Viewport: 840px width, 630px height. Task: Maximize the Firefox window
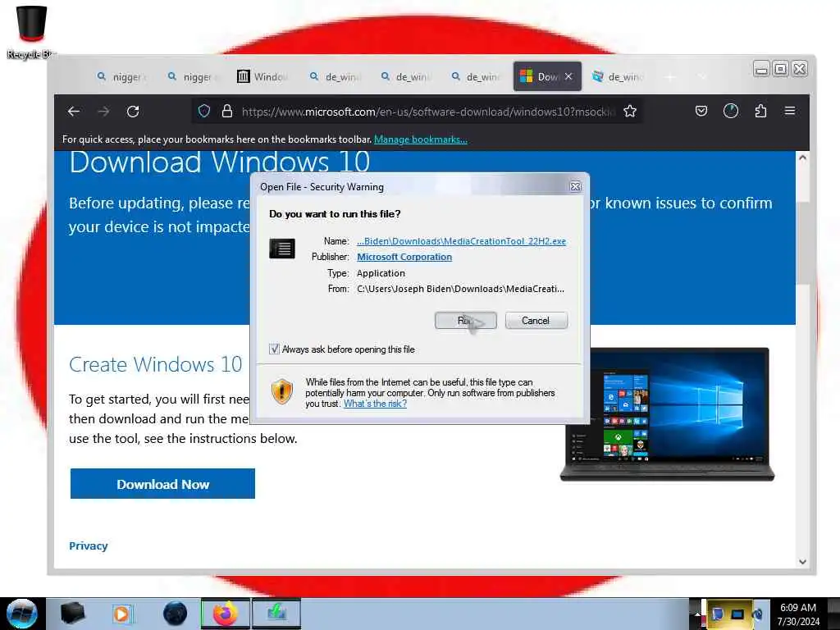pos(781,69)
